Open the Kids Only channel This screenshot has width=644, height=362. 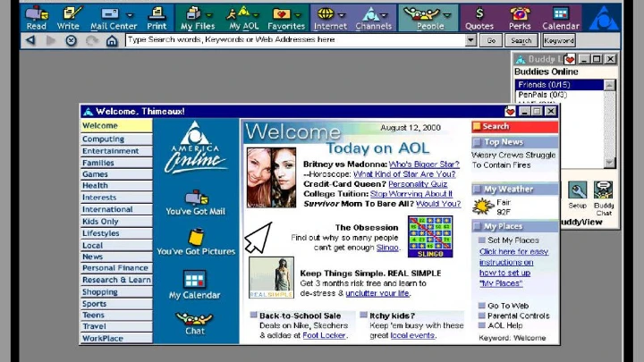[116, 222]
